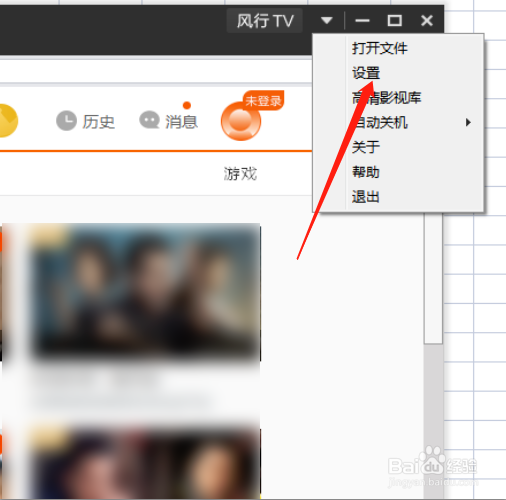Open the main menu dropdown arrow
Viewport: 506px width, 500px height.
(x=327, y=21)
